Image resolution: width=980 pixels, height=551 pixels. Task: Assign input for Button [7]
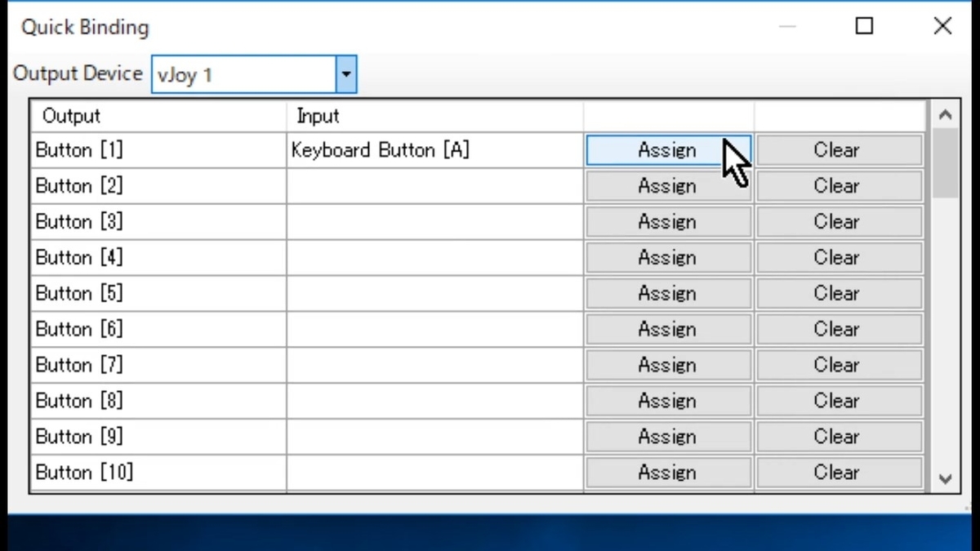[668, 366]
